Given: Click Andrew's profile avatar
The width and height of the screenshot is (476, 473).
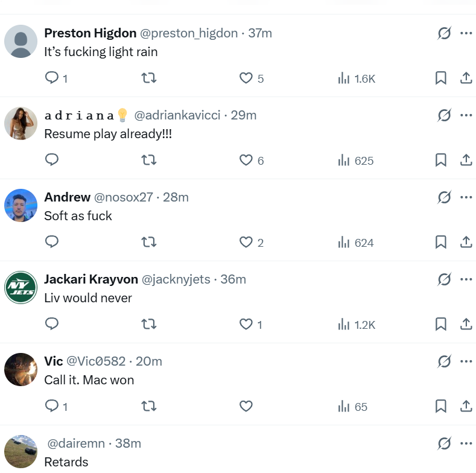Looking at the screenshot, I should click(21, 205).
